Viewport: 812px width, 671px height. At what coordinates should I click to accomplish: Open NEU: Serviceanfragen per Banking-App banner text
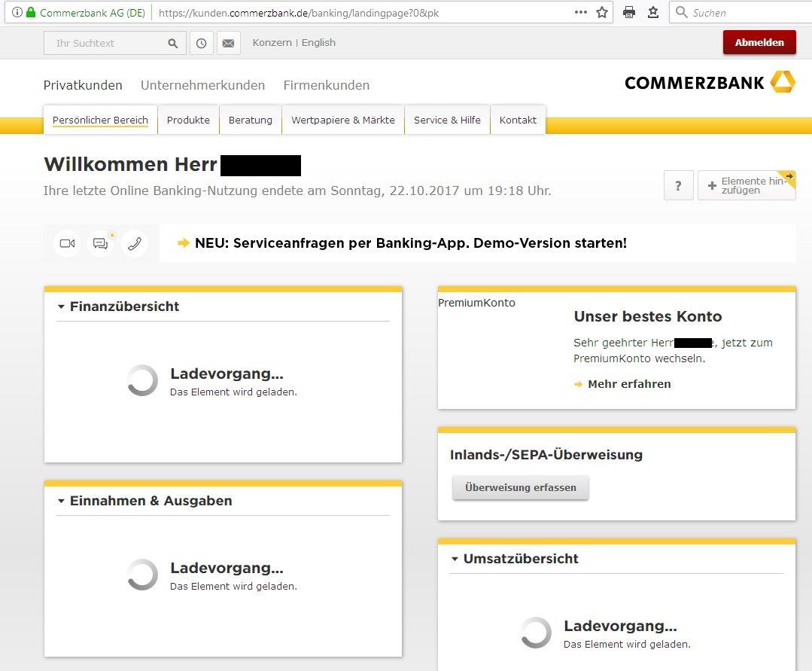pyautogui.click(x=411, y=243)
